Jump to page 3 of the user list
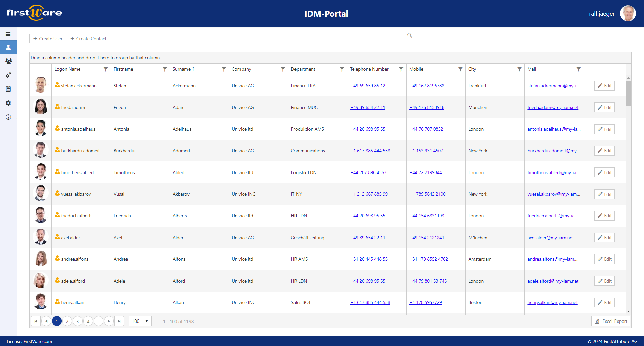This screenshot has height=346, width=644. pos(77,321)
